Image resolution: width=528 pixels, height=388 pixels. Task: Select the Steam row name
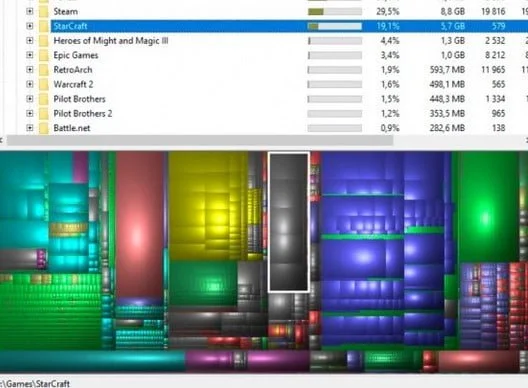pyautogui.click(x=66, y=11)
